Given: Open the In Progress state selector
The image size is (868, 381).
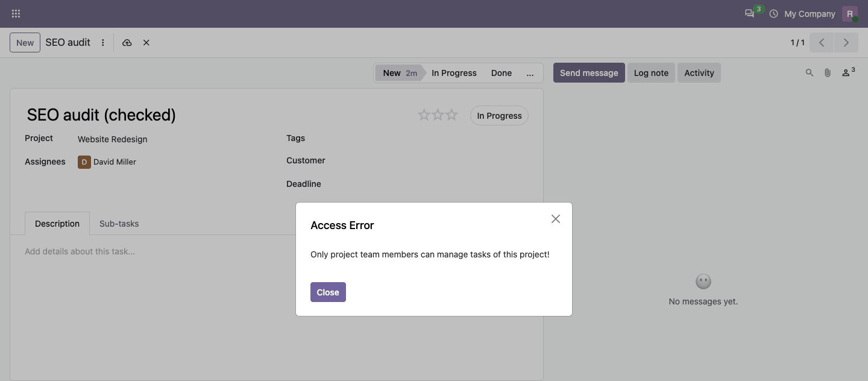Looking at the screenshot, I should coord(499,116).
